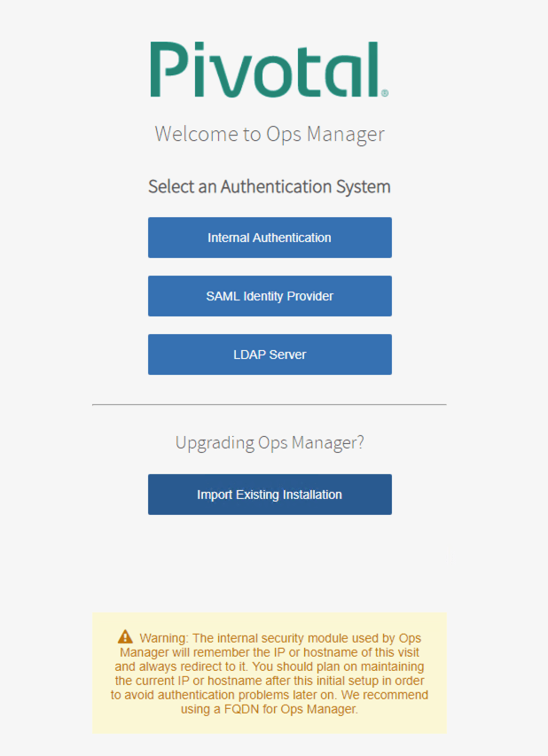Screen dimensions: 548x756
Task: Click the Select an Authentication System heading
Action: (270, 187)
